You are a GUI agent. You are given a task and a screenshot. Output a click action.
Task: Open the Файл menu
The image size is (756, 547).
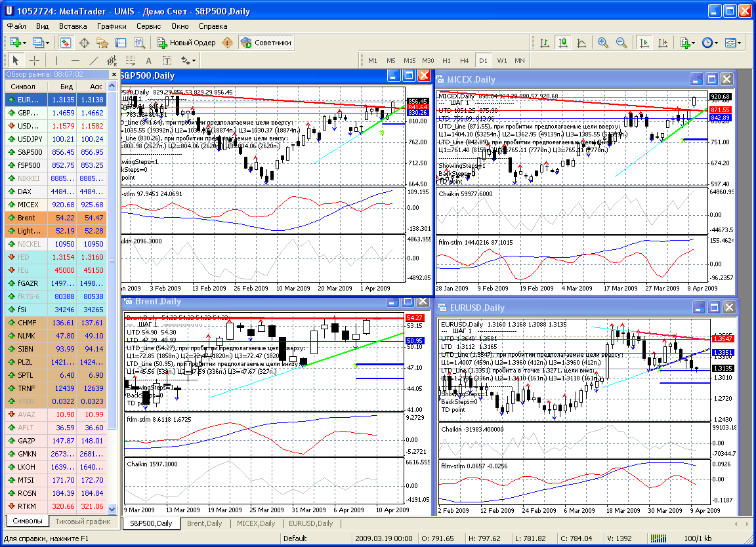click(16, 26)
